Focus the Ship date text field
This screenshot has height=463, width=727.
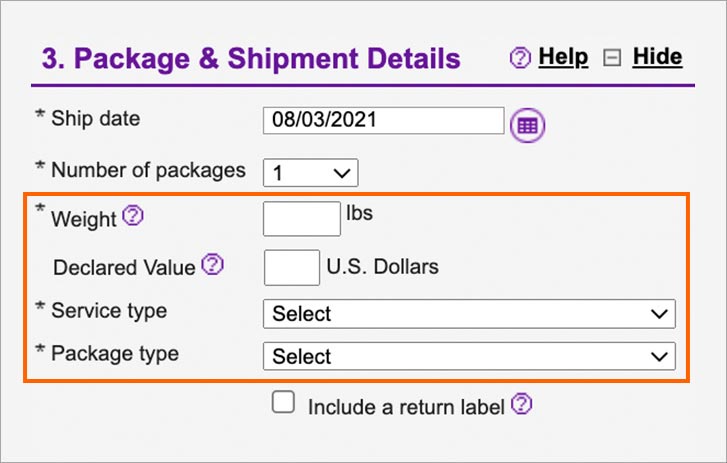pos(383,121)
